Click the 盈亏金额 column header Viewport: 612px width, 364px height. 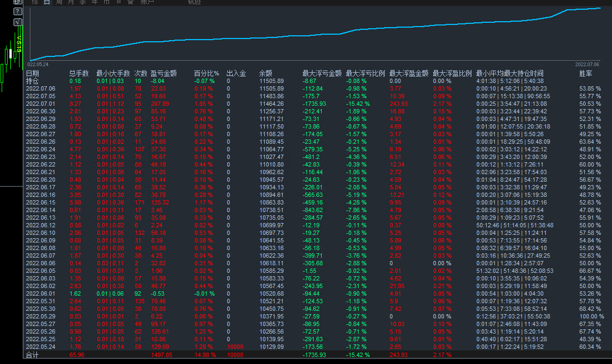pyautogui.click(x=163, y=73)
